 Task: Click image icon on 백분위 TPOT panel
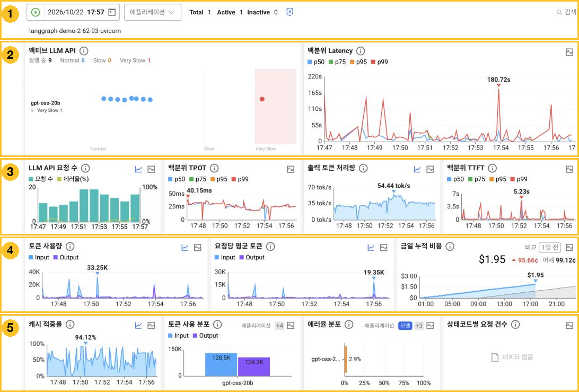[291, 169]
